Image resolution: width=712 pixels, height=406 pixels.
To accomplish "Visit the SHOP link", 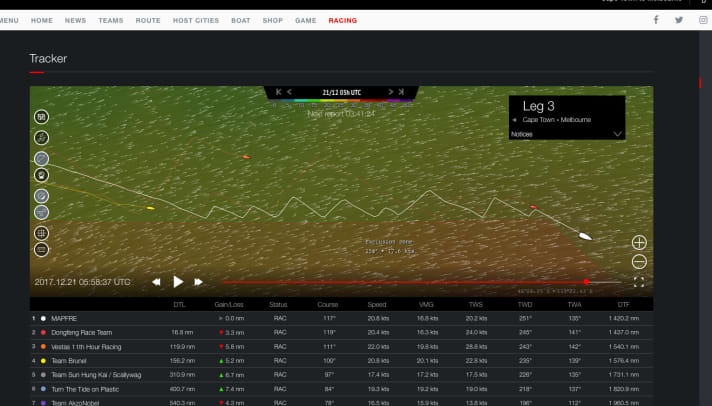I will 272,20.
